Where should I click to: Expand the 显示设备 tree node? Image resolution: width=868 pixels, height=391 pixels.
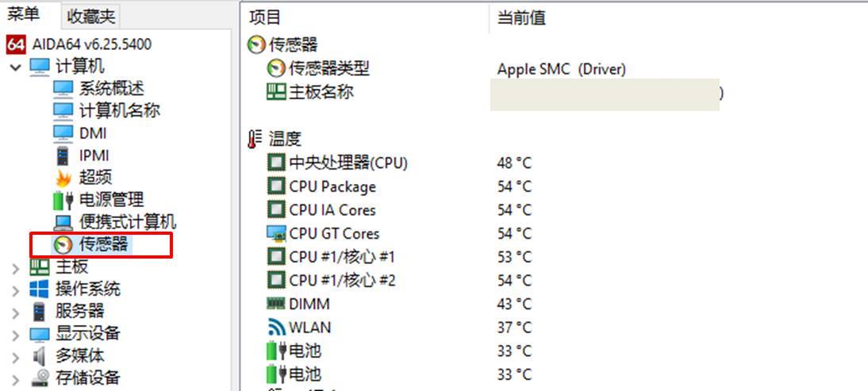pyautogui.click(x=16, y=334)
